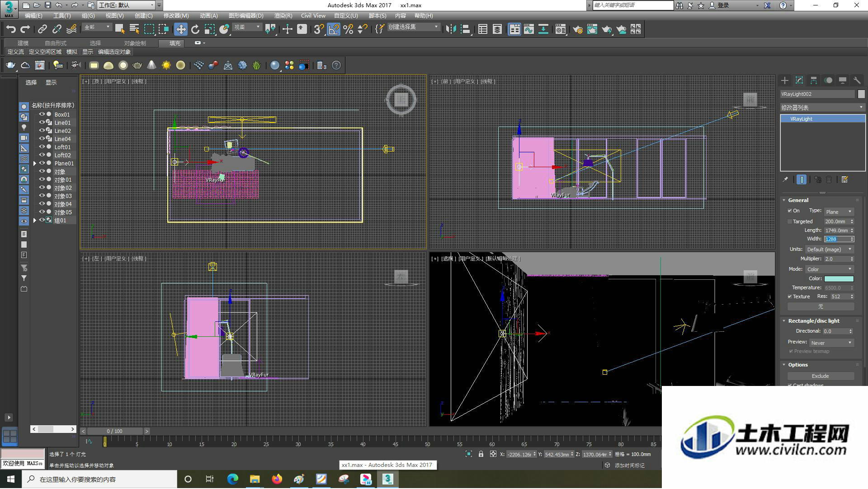Viewport: 868px width, 489px height.
Task: Open the Mirror tool
Action: [x=451, y=29]
